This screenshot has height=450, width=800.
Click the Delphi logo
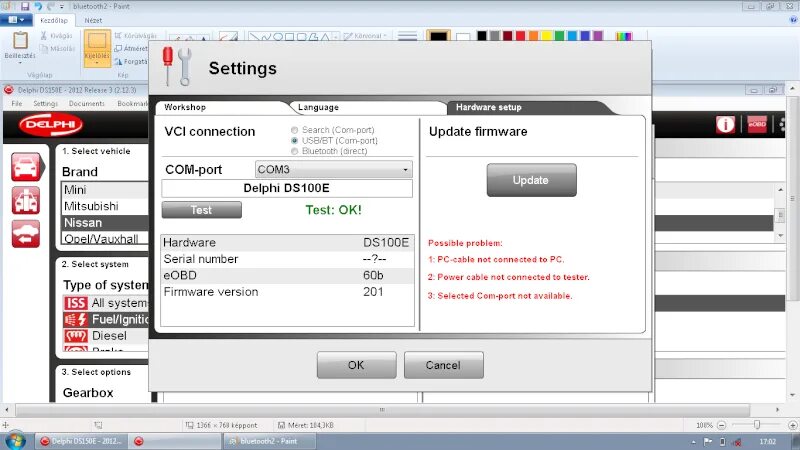click(x=51, y=124)
